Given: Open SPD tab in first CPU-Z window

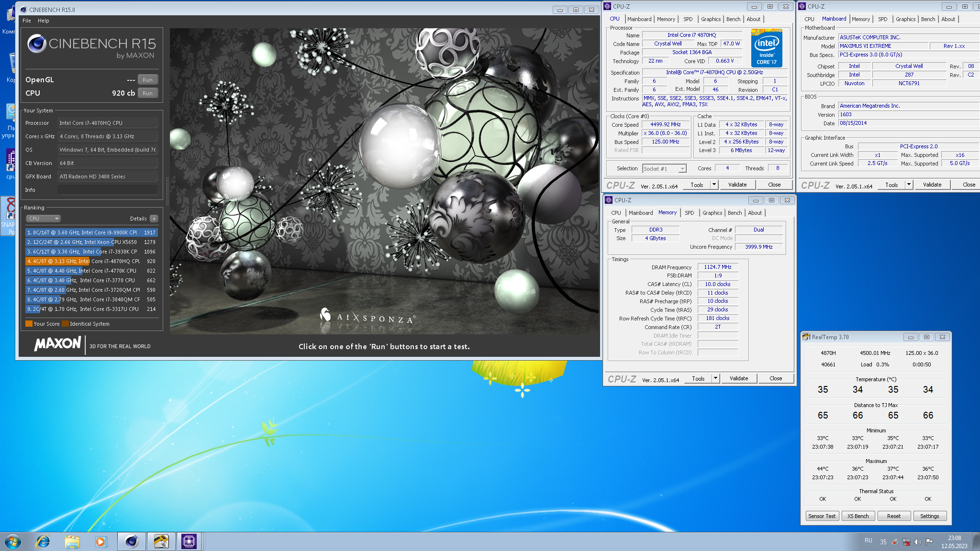Looking at the screenshot, I should click(x=688, y=19).
